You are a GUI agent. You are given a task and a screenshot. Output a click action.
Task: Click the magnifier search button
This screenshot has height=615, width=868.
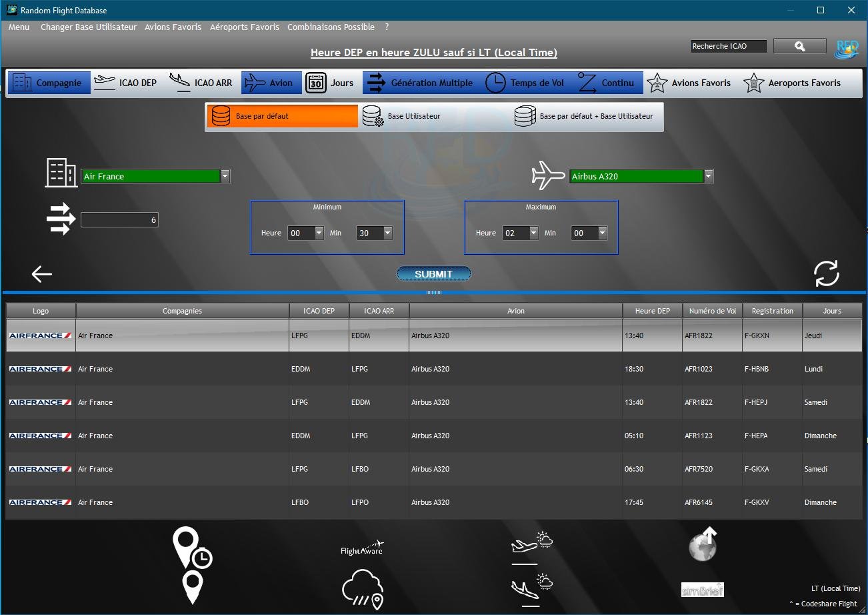tap(800, 46)
